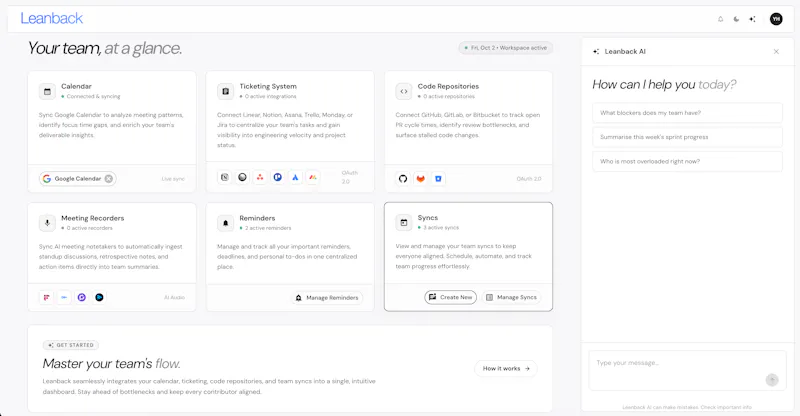Open the YH user avatar menu
The image size is (800, 416).
tap(776, 19)
